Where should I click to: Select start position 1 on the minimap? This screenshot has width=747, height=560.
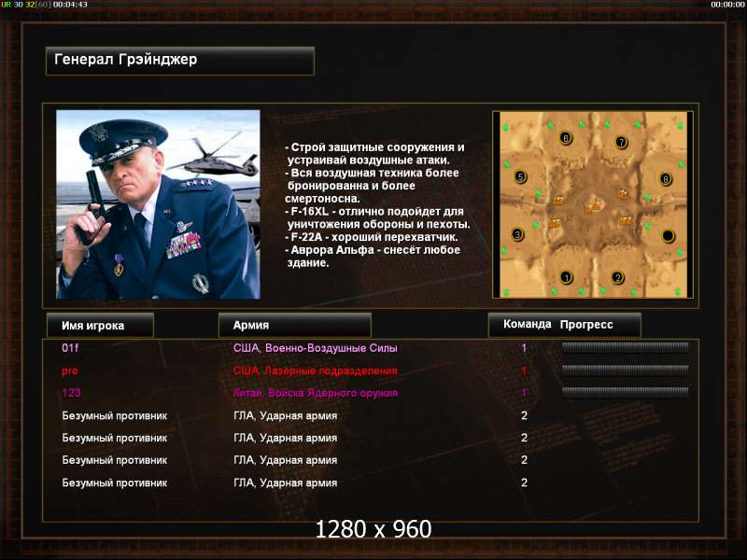(x=566, y=276)
